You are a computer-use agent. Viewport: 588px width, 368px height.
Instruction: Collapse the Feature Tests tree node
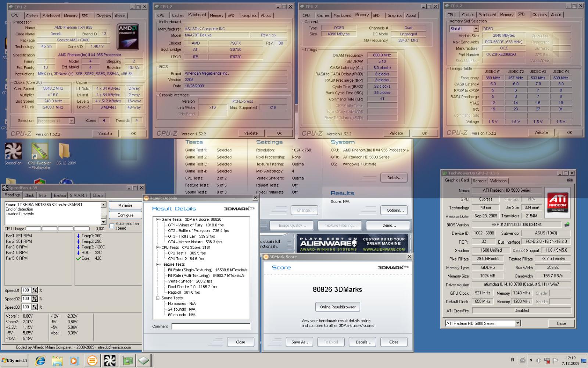pos(158,264)
